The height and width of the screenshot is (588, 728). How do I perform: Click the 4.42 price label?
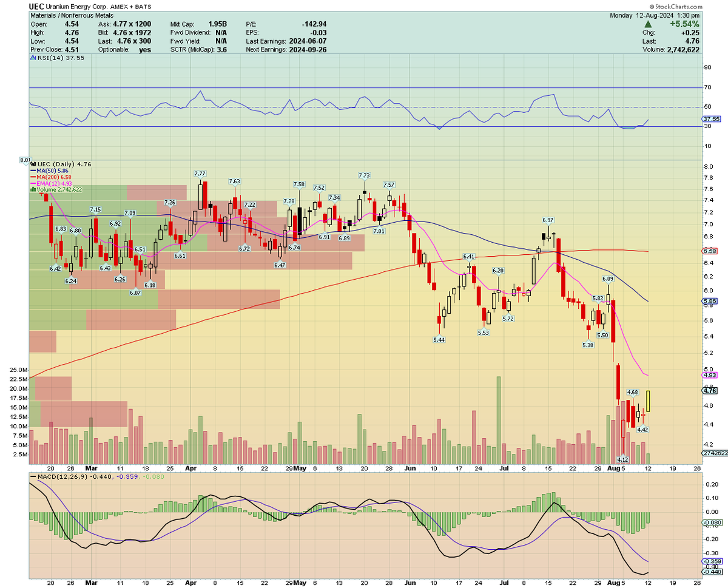click(644, 430)
